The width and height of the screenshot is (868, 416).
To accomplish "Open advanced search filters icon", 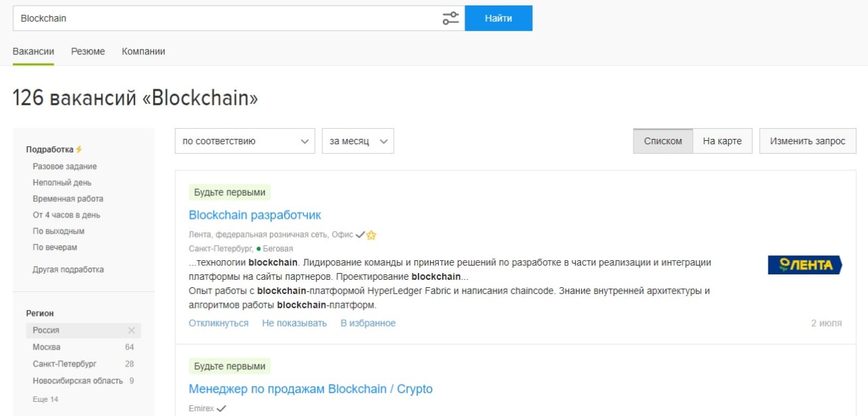I will coord(450,18).
